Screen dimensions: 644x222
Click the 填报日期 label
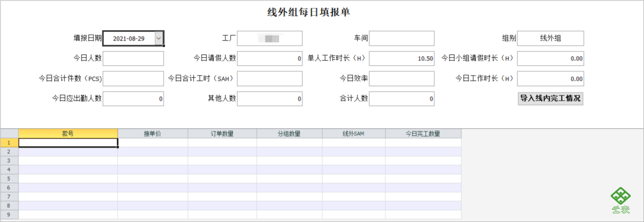[88, 39]
